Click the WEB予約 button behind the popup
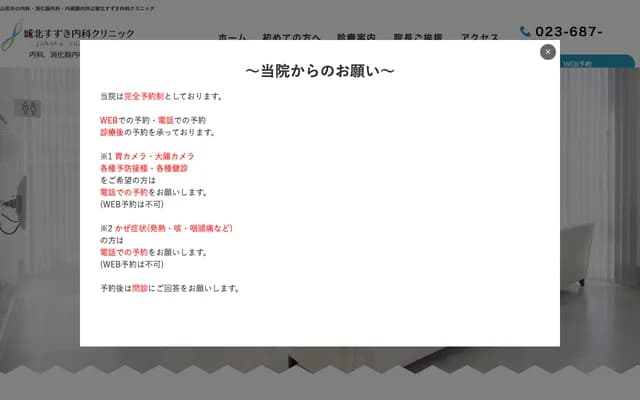This screenshot has width=640, height=400. click(x=596, y=61)
